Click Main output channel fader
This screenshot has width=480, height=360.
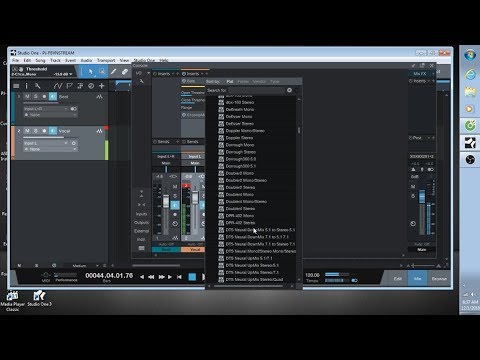click(x=422, y=197)
